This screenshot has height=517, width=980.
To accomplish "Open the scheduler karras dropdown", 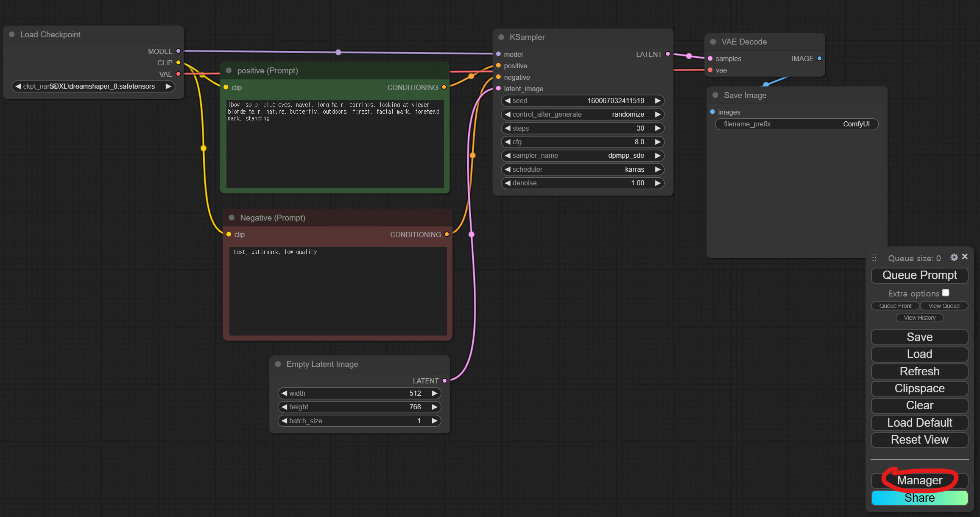I will [x=582, y=169].
